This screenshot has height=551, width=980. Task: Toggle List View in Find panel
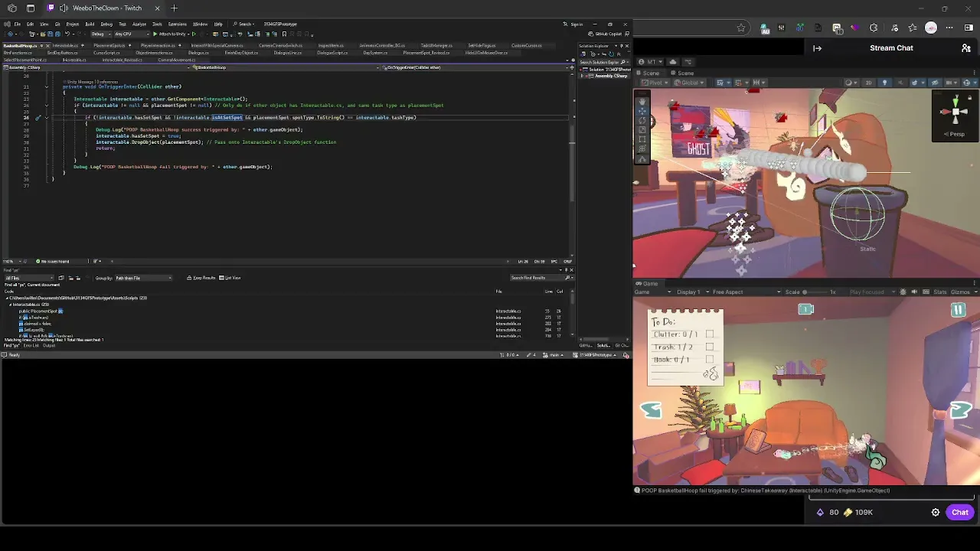230,278
